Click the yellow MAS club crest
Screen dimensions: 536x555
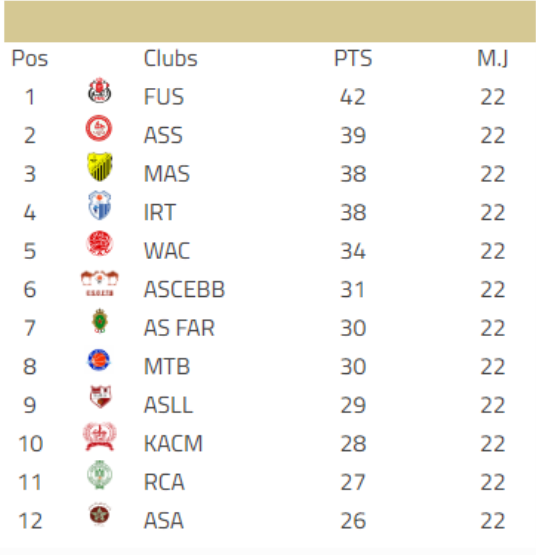(99, 167)
